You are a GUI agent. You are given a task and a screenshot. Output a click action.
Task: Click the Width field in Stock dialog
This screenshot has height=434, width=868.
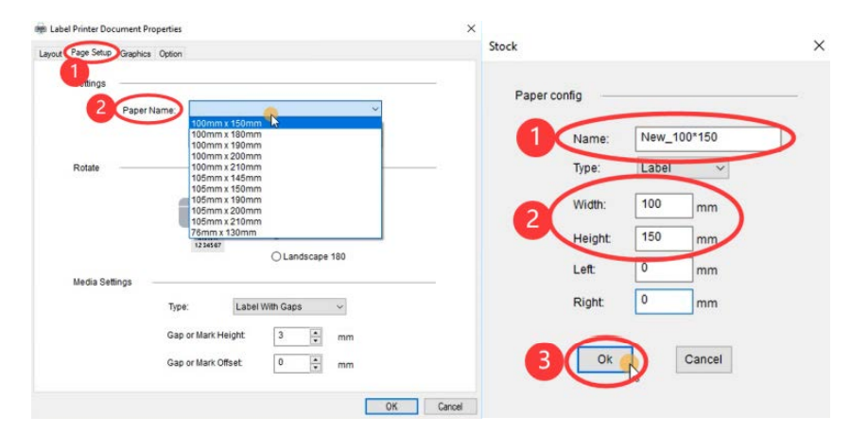click(x=664, y=206)
